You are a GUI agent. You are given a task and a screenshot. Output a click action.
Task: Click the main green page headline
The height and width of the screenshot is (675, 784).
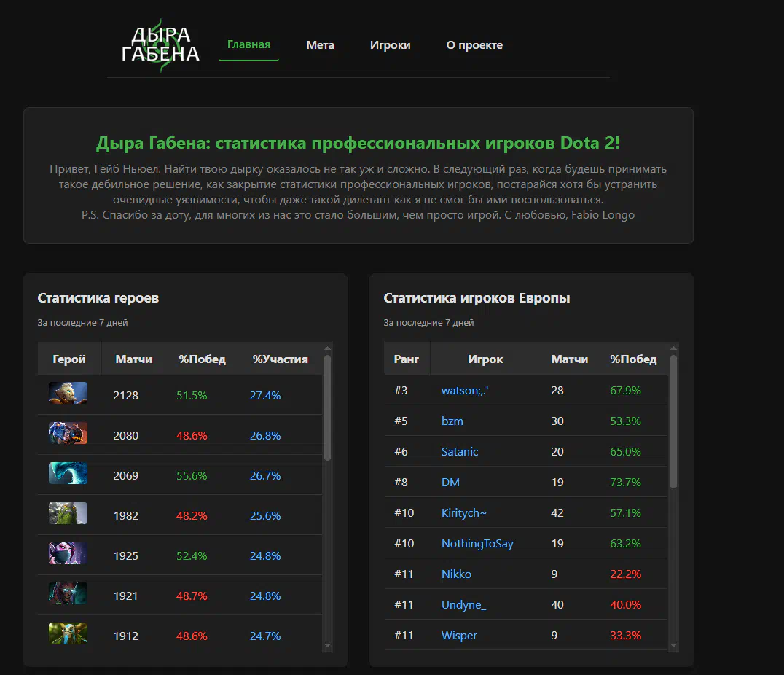(x=358, y=143)
